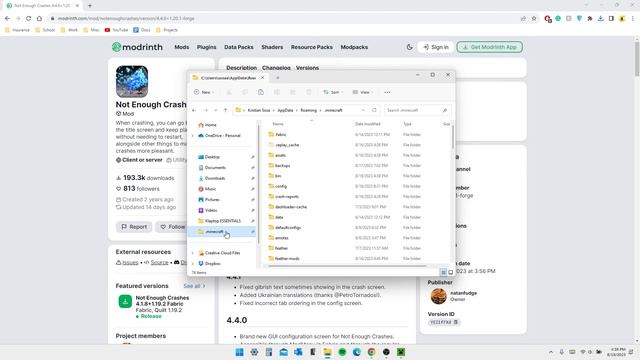Click New button in File Explorer
This screenshot has width=640, height=360.
click(x=204, y=92)
